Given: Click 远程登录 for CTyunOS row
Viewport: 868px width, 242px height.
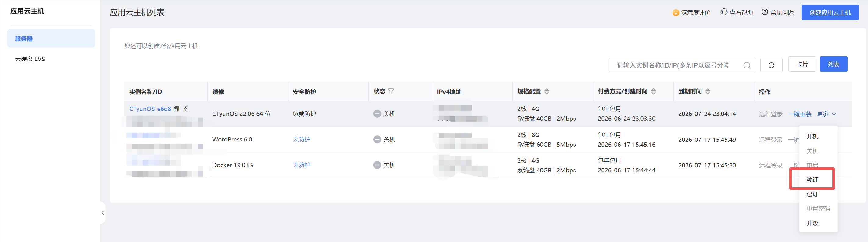Looking at the screenshot, I should pos(770,114).
